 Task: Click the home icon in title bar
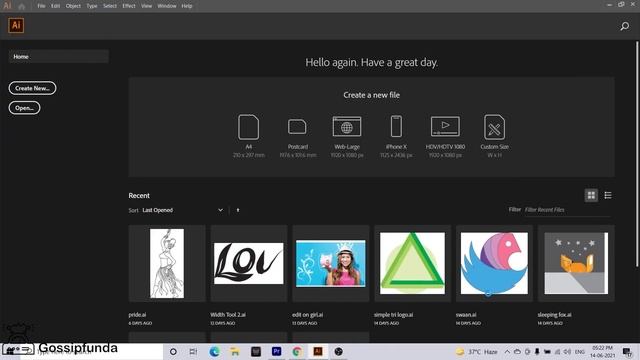pos(22,6)
